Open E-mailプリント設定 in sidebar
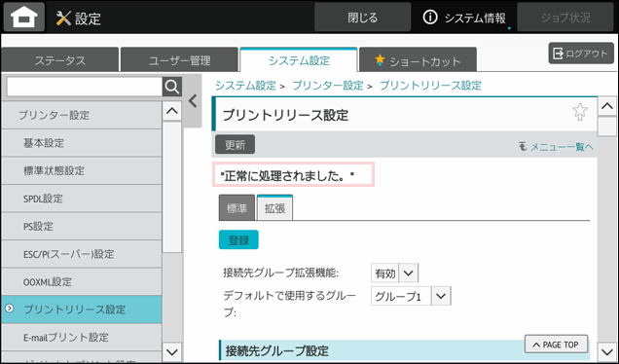619x364 pixels. [x=82, y=337]
